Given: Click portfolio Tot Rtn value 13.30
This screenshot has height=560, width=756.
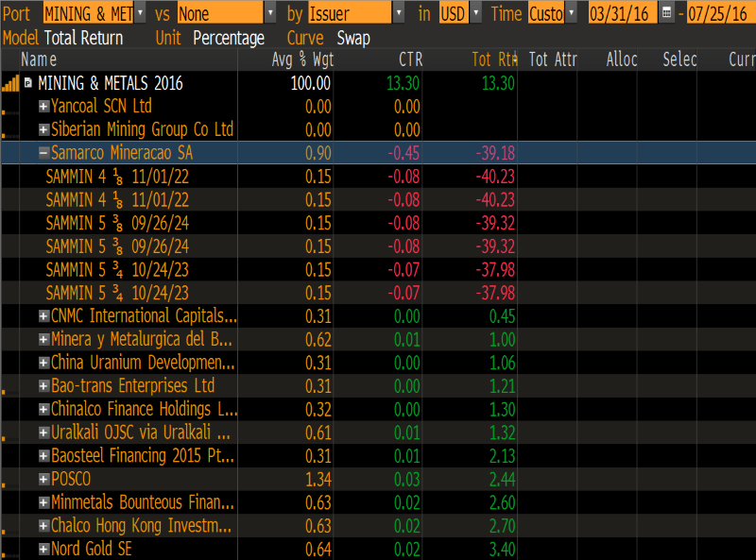Looking at the screenshot, I should (498, 83).
